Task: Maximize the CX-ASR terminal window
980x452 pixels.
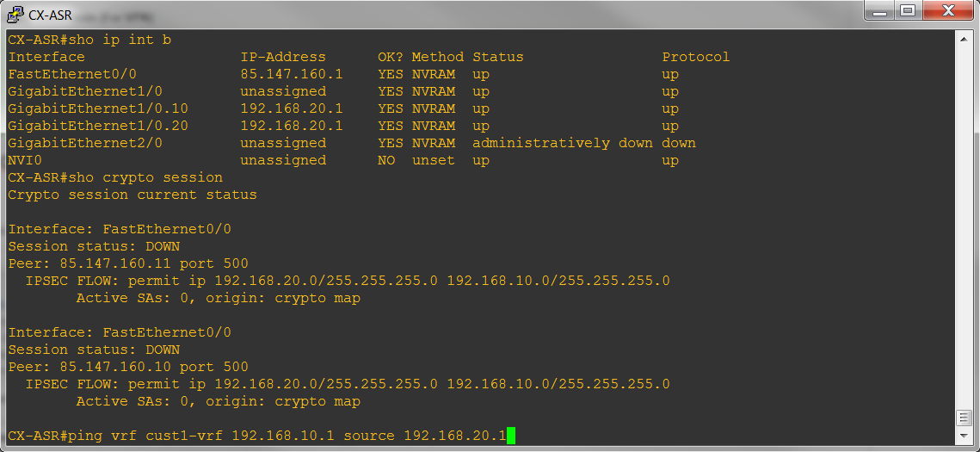Action: point(906,11)
